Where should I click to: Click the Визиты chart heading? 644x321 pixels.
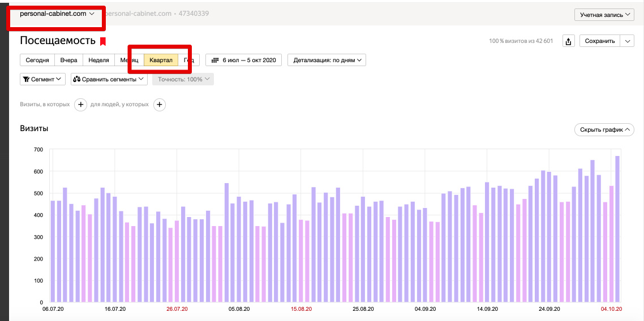coord(34,128)
